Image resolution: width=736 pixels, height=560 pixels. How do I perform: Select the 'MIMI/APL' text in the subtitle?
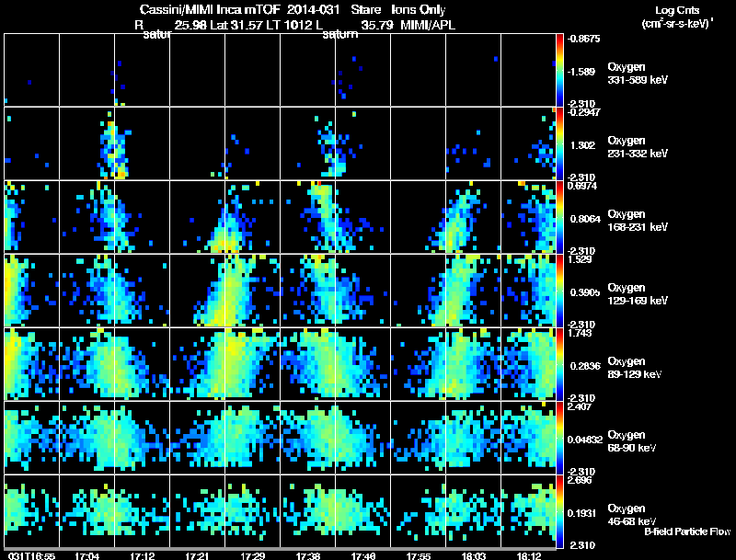pyautogui.click(x=428, y=25)
